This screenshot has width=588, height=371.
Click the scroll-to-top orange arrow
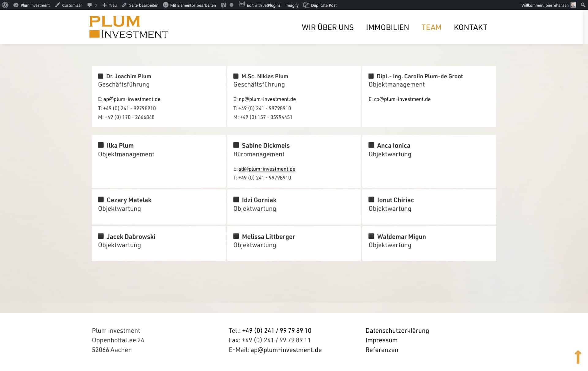[x=578, y=357]
